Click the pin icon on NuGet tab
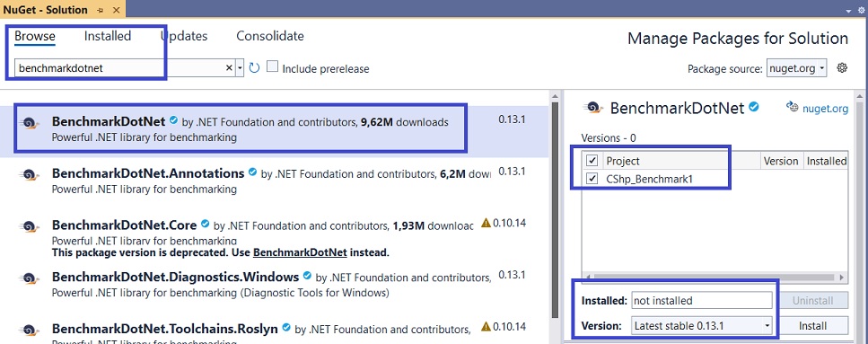The height and width of the screenshot is (344, 868). [x=100, y=10]
